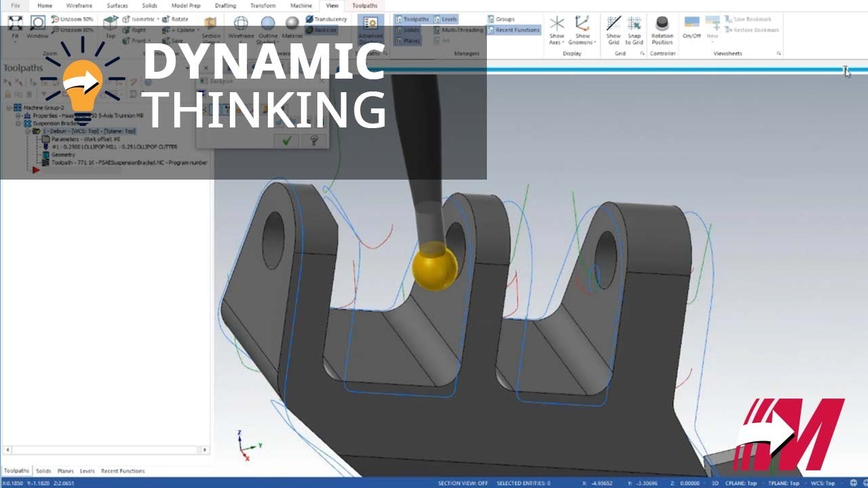Click the Rotate view icon

166,19
